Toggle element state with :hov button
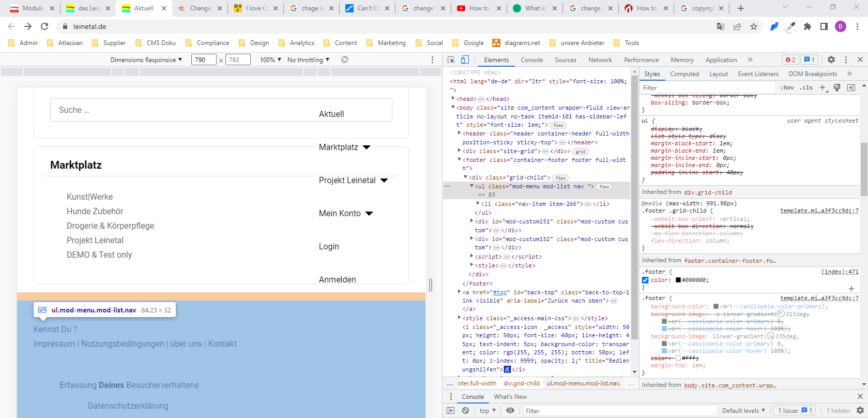The height and width of the screenshot is (418, 868). coord(787,87)
